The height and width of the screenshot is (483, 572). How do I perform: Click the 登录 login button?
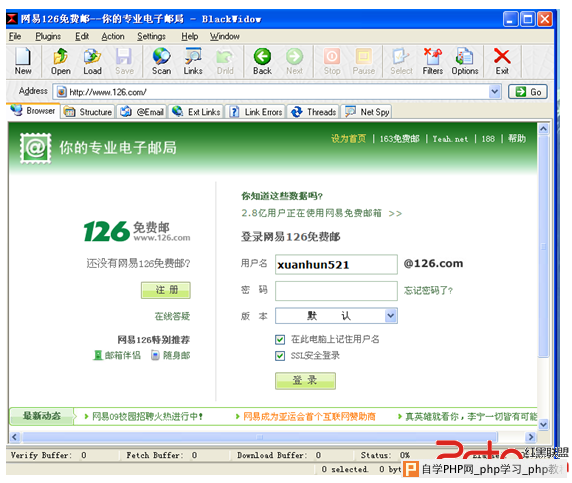coord(305,380)
